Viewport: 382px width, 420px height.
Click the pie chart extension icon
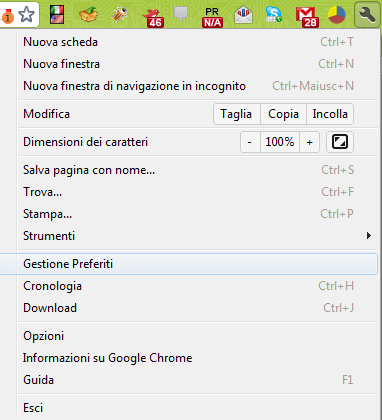[336, 15]
